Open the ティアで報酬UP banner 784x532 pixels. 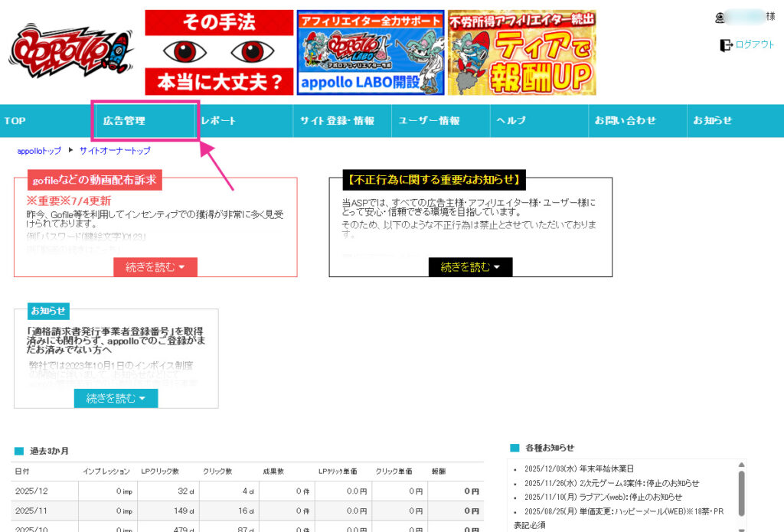tap(521, 52)
